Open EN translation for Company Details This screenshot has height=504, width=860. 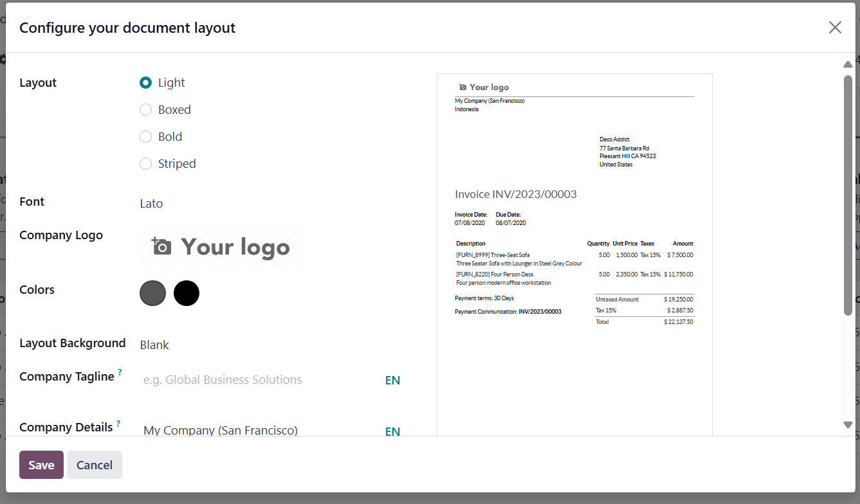392,431
